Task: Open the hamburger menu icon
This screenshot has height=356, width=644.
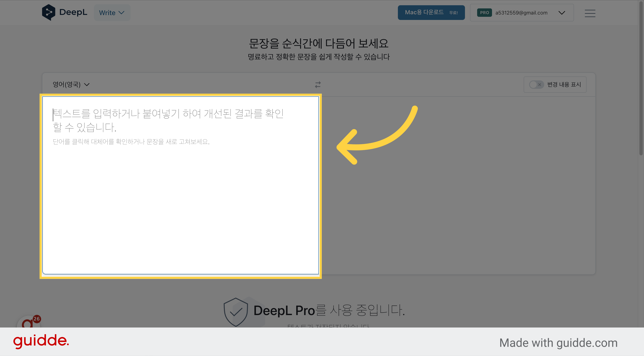Action: 590,13
